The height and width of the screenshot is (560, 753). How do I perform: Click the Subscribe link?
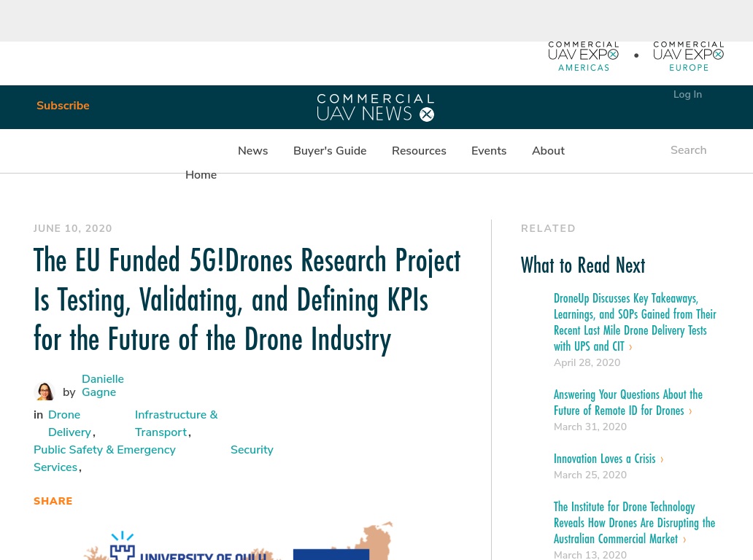(x=63, y=106)
